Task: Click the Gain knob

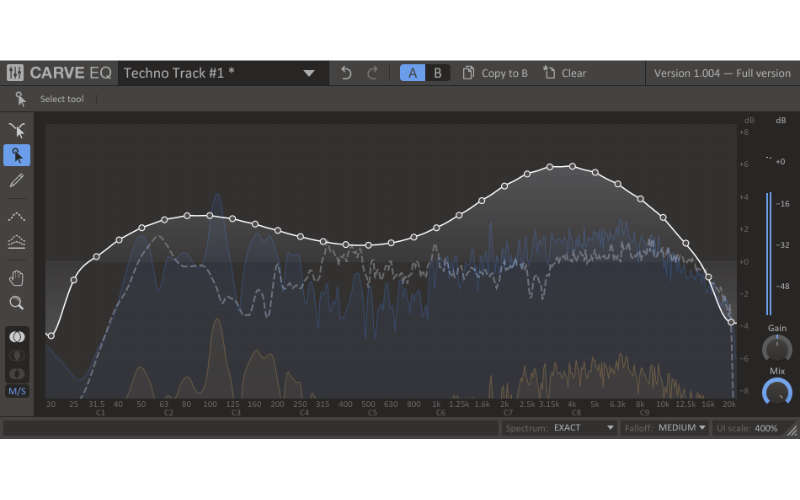Action: click(777, 348)
